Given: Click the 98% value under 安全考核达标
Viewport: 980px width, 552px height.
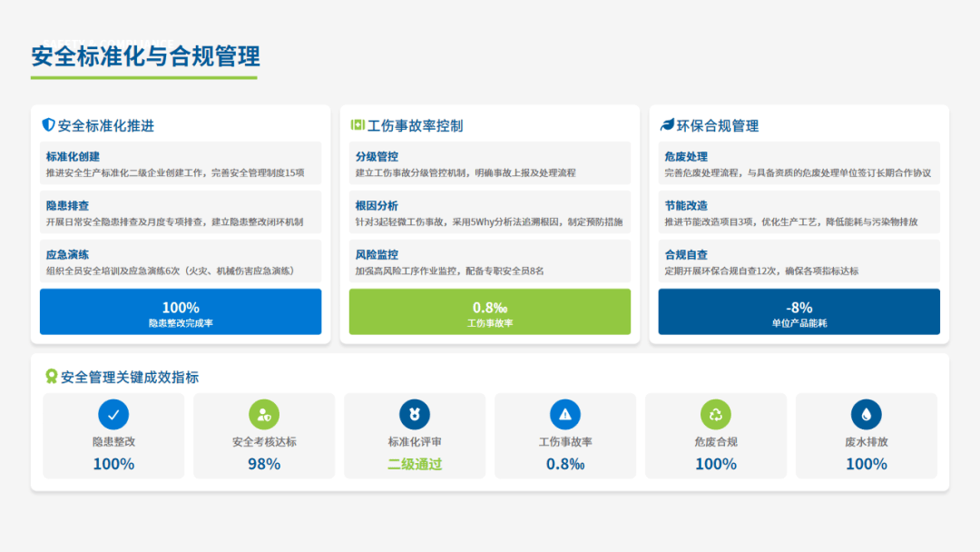Looking at the screenshot, I should click(264, 464).
